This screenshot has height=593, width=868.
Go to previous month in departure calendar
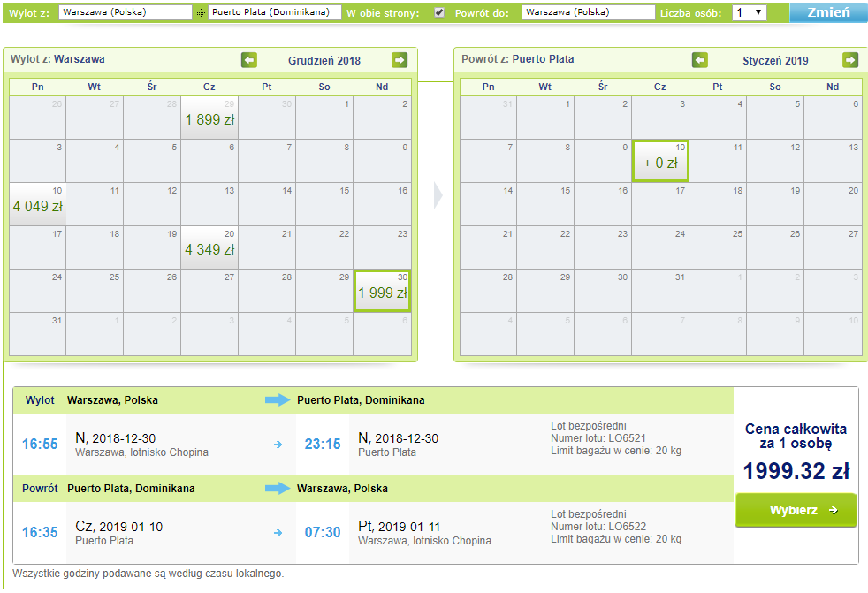[x=249, y=60]
